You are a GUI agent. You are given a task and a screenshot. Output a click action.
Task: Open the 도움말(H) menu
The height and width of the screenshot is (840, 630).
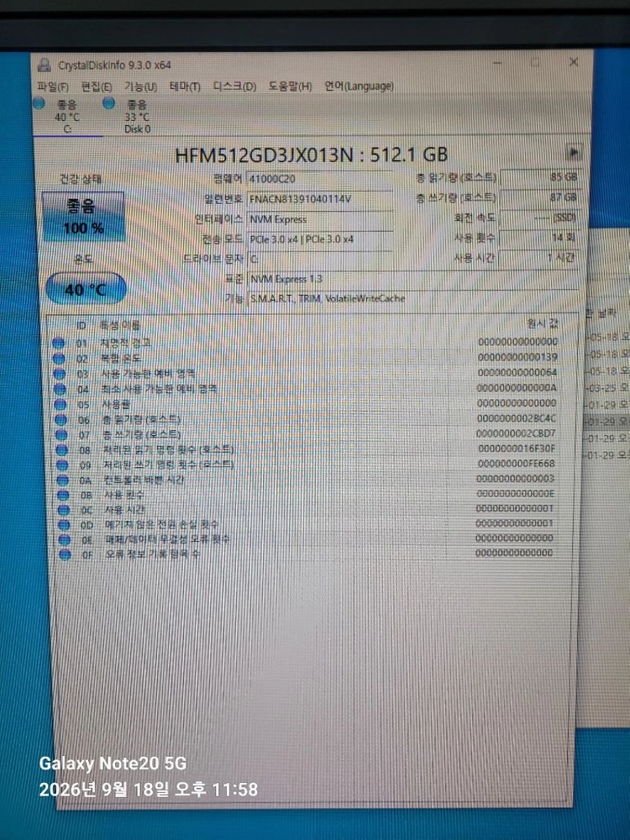tap(290, 87)
